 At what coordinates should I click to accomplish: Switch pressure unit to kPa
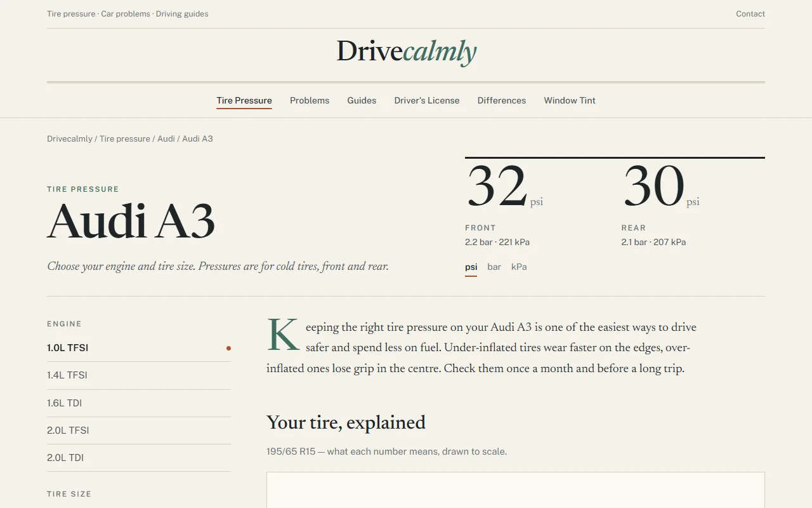tap(519, 267)
